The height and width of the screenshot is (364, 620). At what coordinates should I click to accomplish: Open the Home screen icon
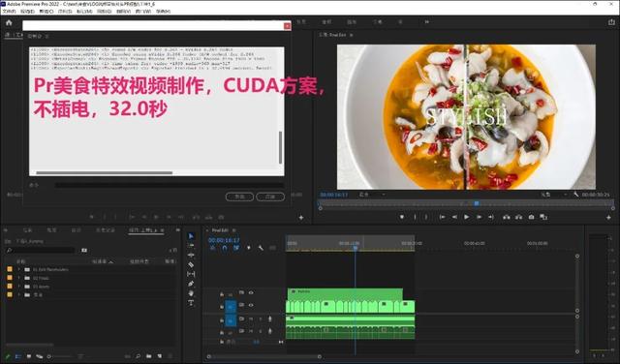coord(9,22)
